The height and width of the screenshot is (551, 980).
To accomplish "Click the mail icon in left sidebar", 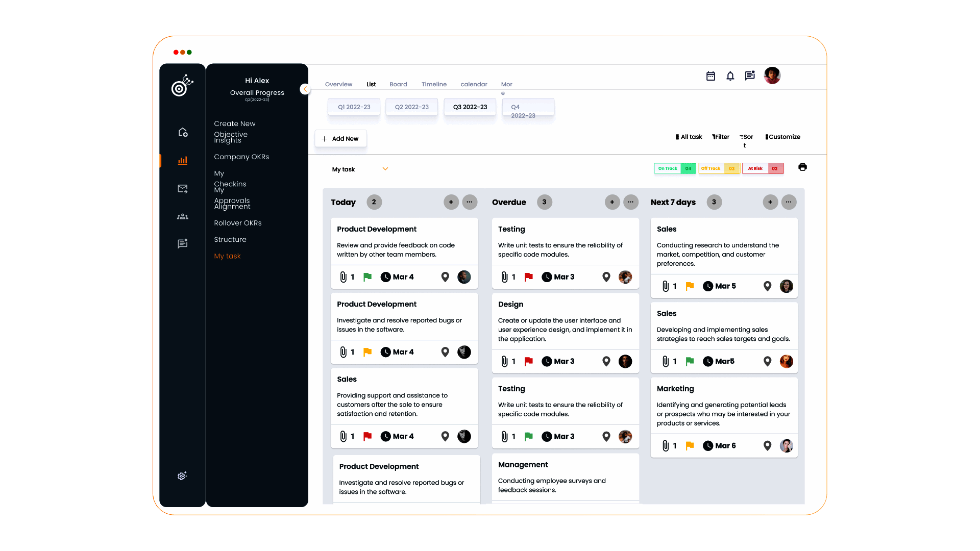I will (x=183, y=189).
